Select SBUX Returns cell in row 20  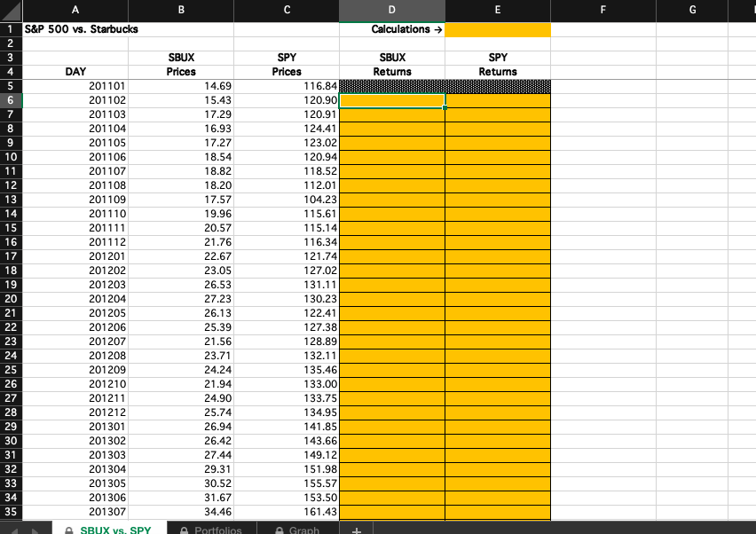click(392, 299)
